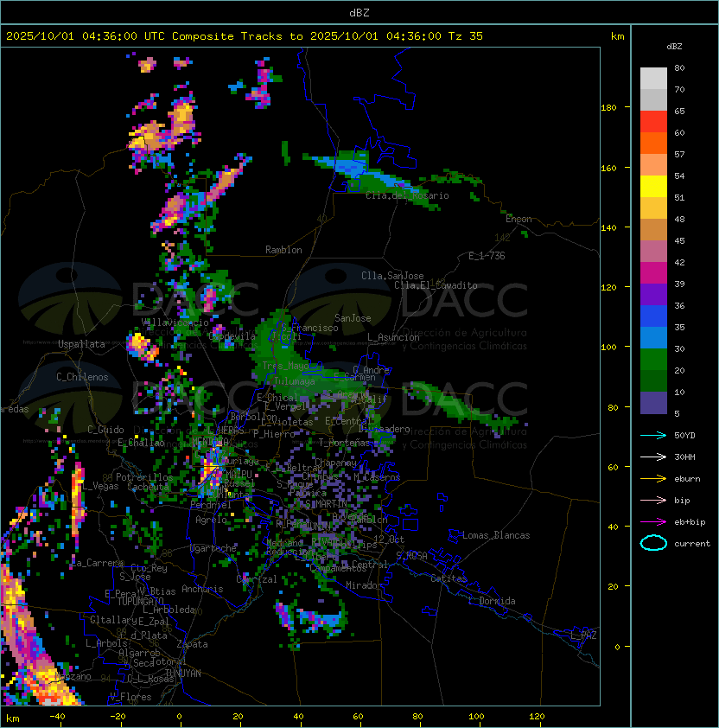The width and height of the screenshot is (719, 728).
Task: Click the Encon place label
Action: [519, 219]
